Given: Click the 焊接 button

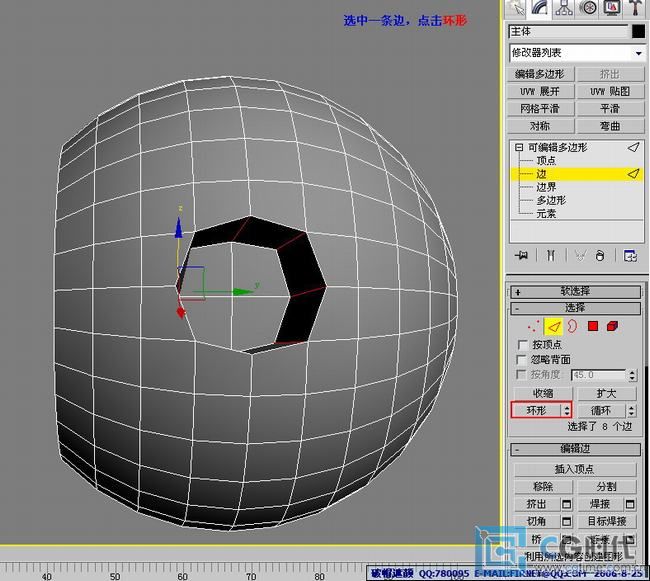Looking at the screenshot, I should tap(600, 504).
